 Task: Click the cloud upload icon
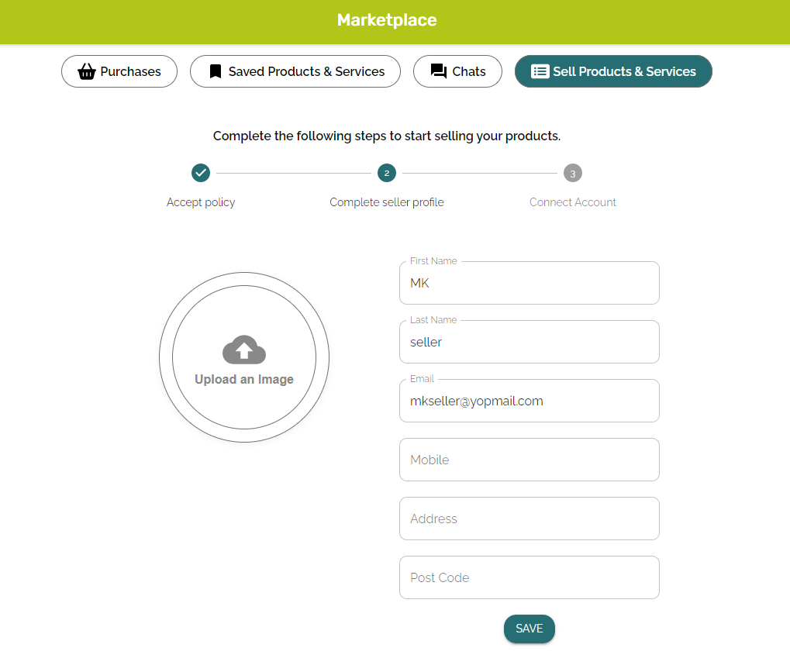pos(244,350)
